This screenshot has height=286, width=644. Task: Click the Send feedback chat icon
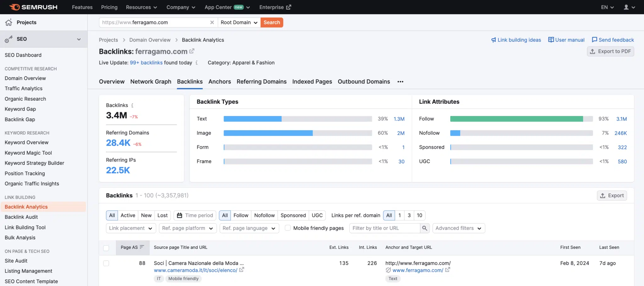(594, 40)
